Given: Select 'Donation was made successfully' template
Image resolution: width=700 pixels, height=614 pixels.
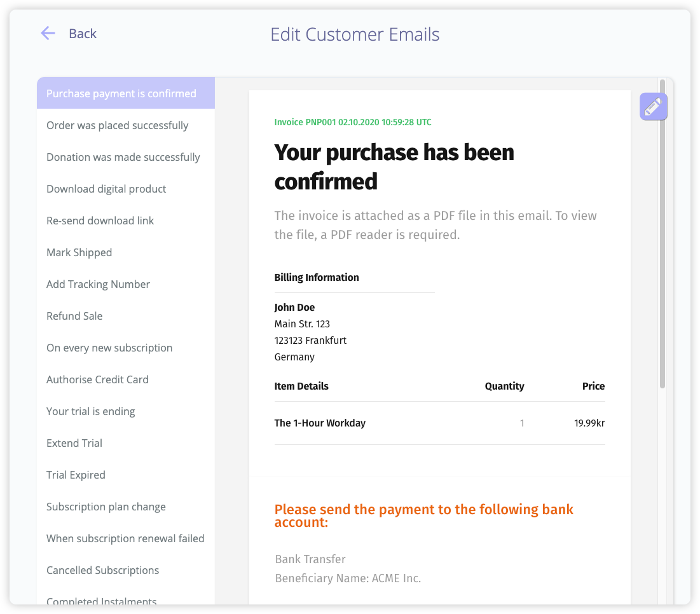Looking at the screenshot, I should pyautogui.click(x=123, y=157).
